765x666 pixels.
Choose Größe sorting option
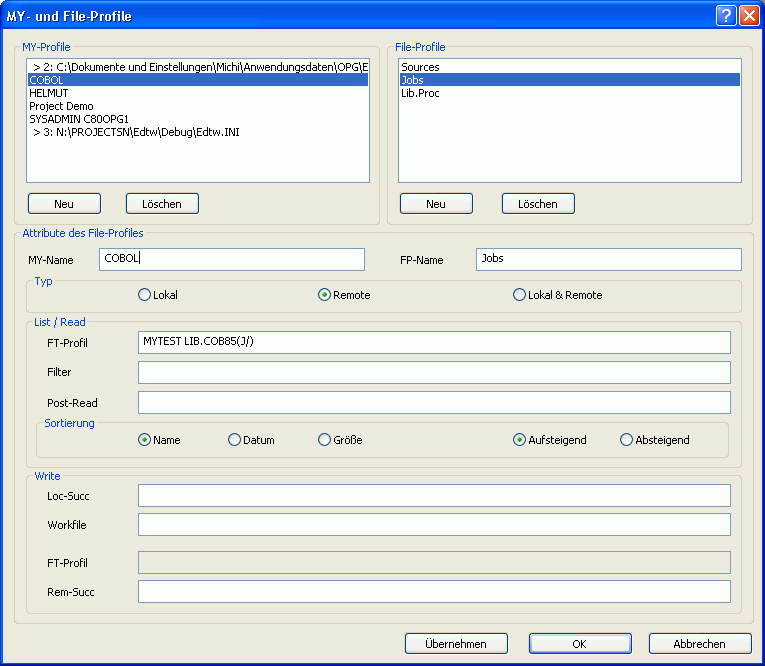tap(325, 440)
